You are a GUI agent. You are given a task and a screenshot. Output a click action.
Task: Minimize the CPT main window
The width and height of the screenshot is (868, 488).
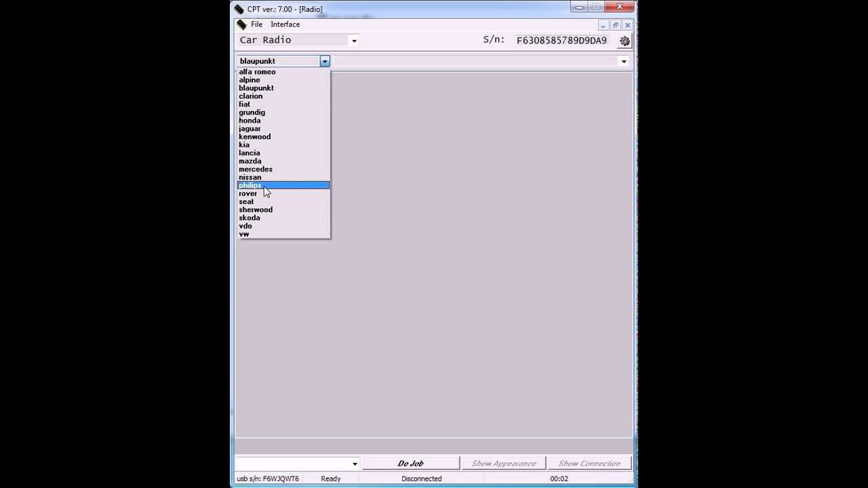579,7
